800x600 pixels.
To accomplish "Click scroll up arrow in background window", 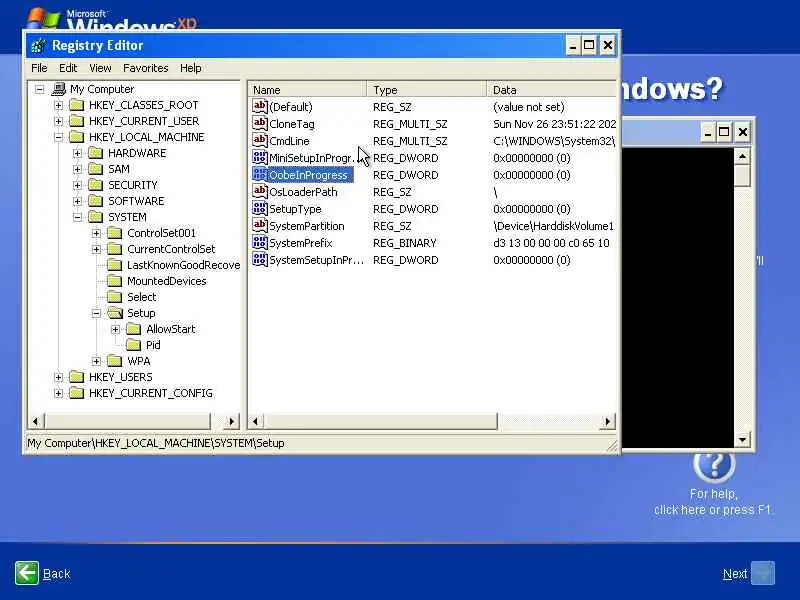I will pos(742,156).
